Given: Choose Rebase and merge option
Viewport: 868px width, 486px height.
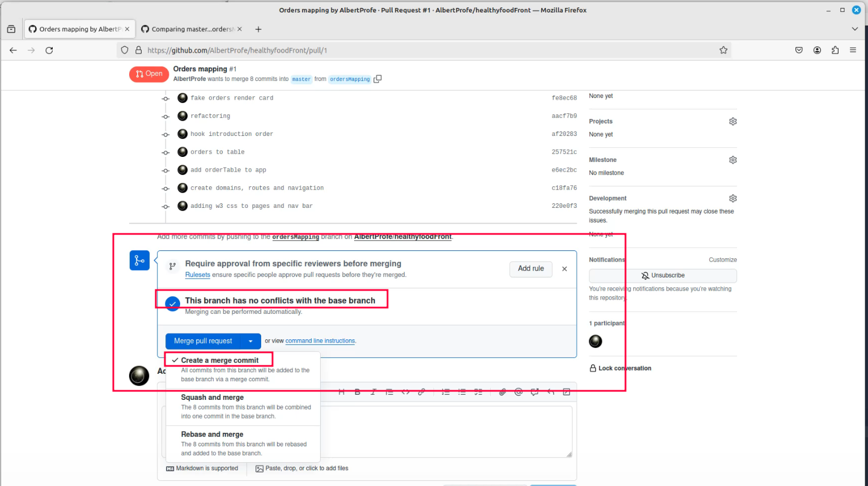Looking at the screenshot, I should [x=243, y=444].
